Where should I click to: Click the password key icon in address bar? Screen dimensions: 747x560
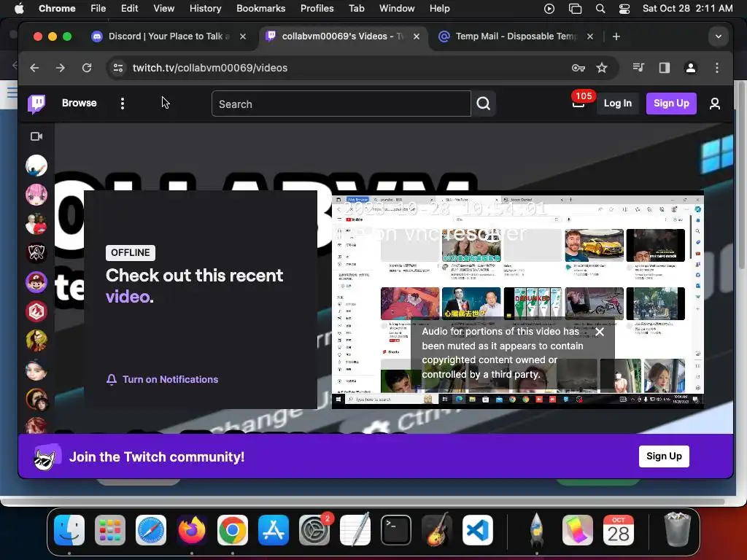pos(578,68)
